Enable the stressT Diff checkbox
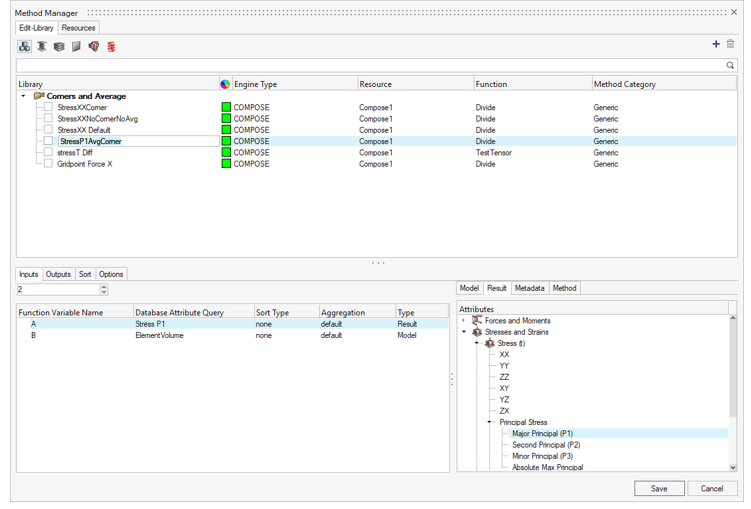This screenshot has width=751, height=509. (48, 153)
